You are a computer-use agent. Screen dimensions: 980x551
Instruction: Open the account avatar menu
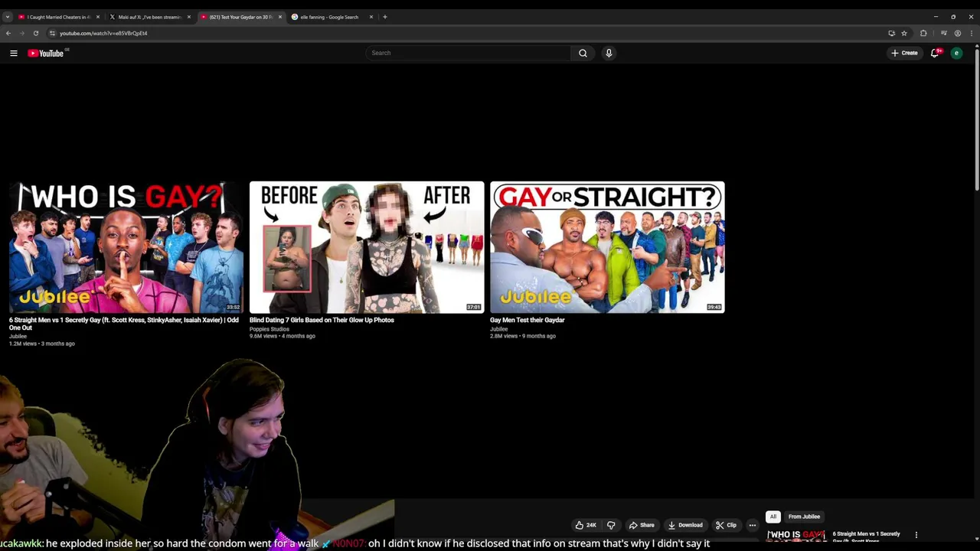pos(956,53)
